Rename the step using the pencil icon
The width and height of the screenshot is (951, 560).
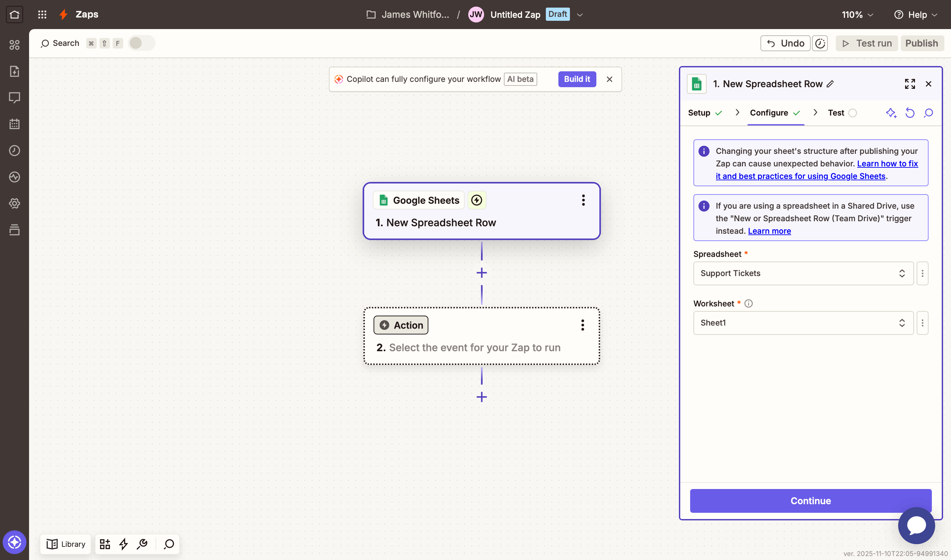click(830, 84)
